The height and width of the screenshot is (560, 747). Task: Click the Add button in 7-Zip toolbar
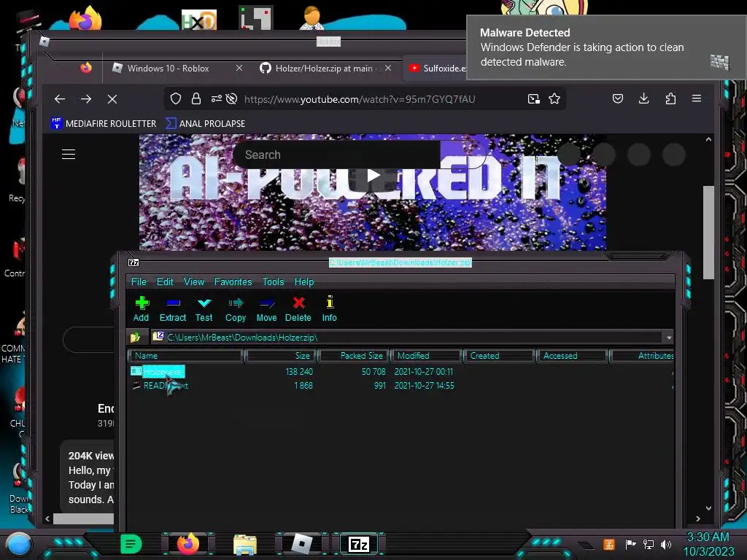click(141, 309)
